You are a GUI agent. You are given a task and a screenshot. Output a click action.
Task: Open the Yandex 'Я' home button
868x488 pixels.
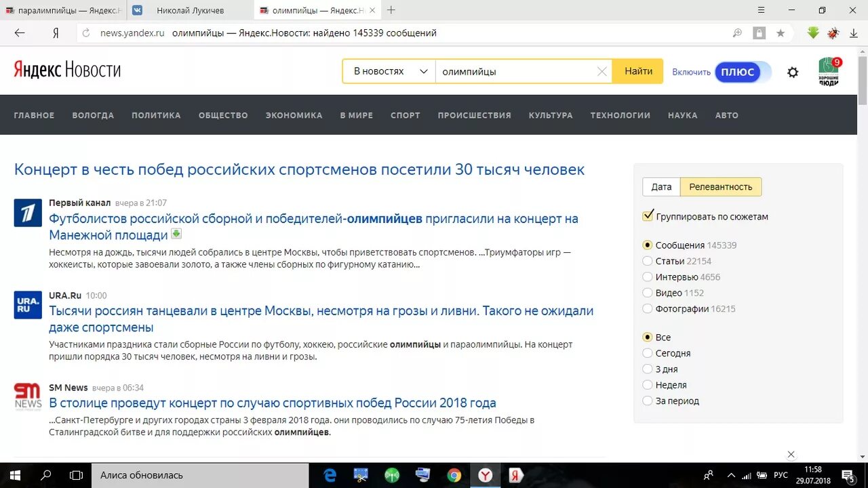[56, 33]
